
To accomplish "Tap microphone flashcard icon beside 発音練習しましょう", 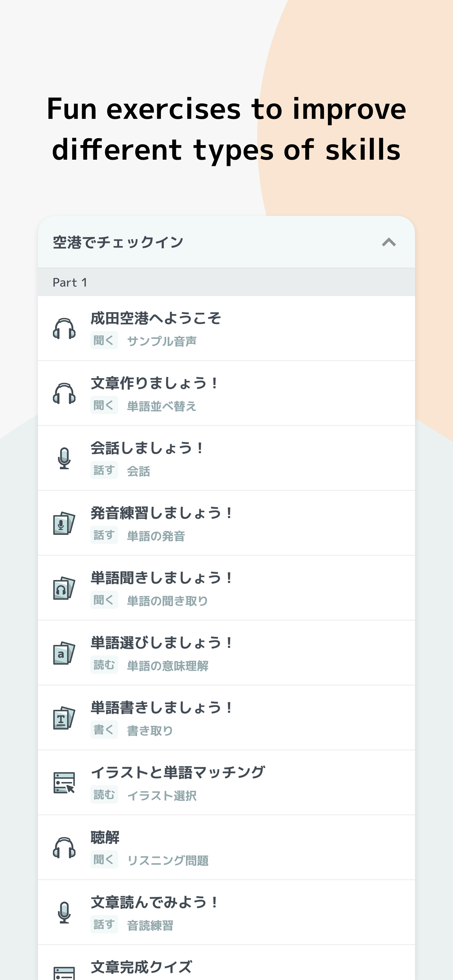I will tap(64, 524).
